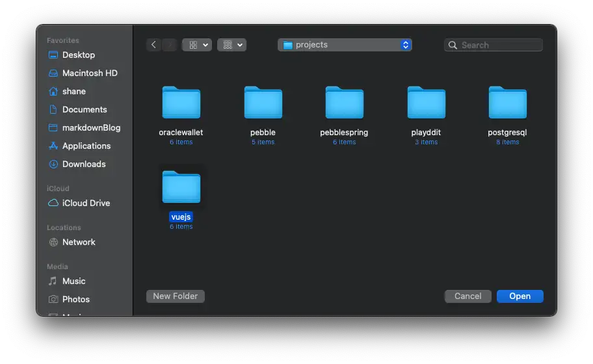593x364 pixels.
Task: Click the shane home icon
Action: [x=53, y=91]
